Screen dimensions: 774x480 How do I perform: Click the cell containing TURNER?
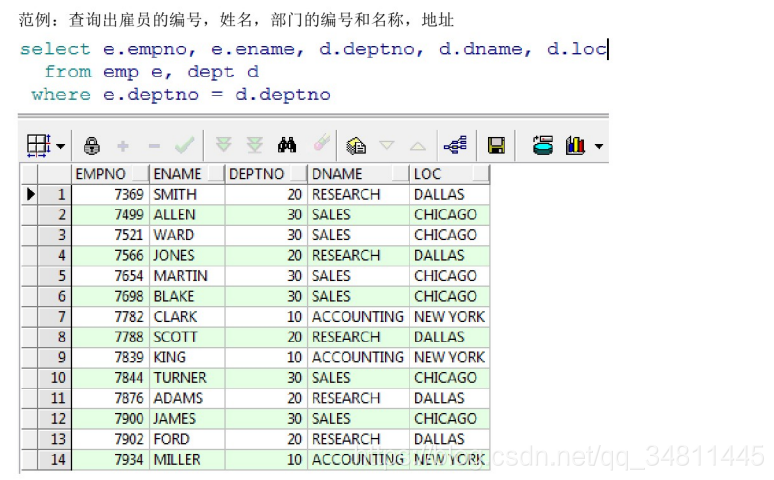[188, 378]
